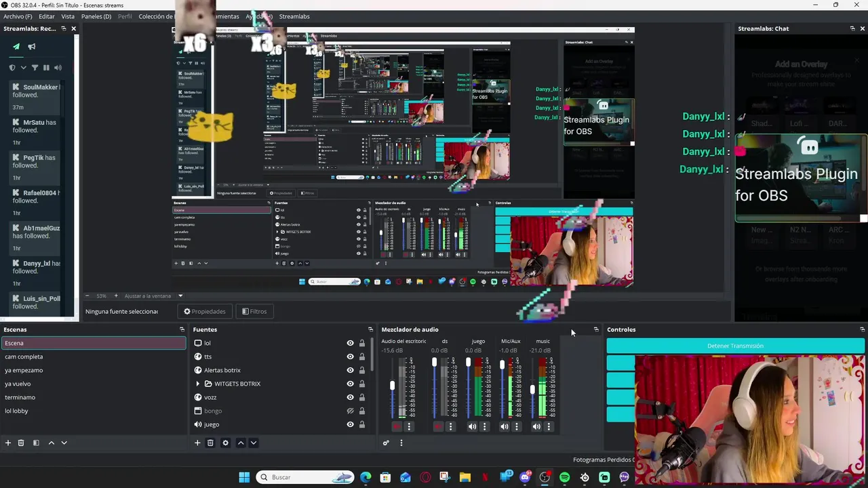Select the ya empezamo scene
The width and height of the screenshot is (868, 488).
94,370
